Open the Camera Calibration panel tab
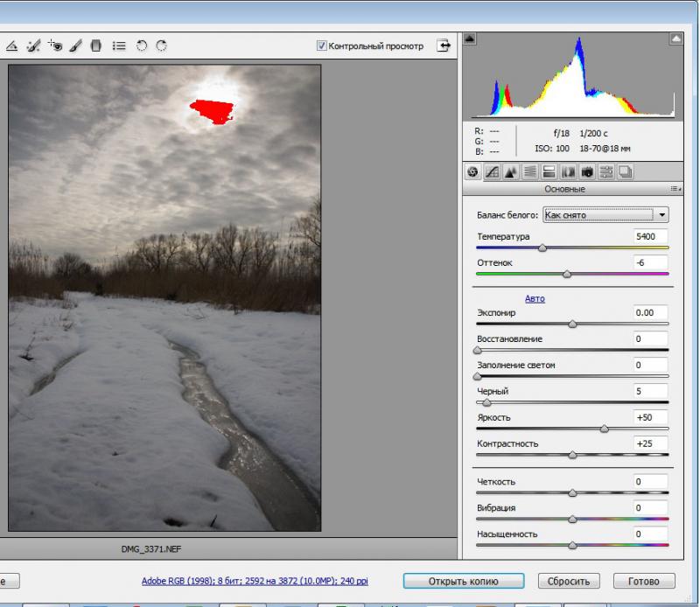 click(x=587, y=171)
